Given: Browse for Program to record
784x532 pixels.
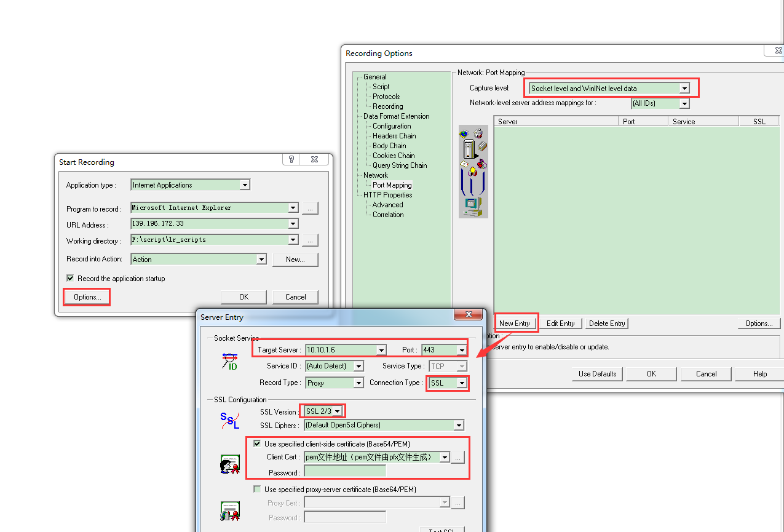Looking at the screenshot, I should 310,208.
